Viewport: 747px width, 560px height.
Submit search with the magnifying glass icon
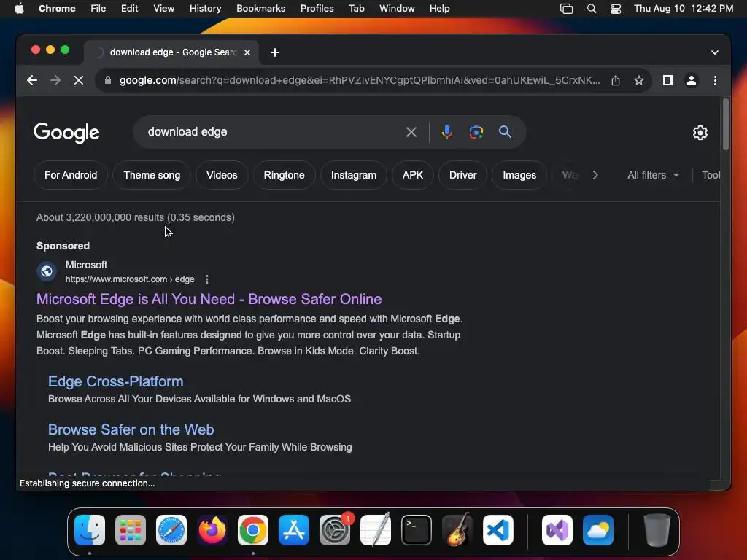coord(505,132)
